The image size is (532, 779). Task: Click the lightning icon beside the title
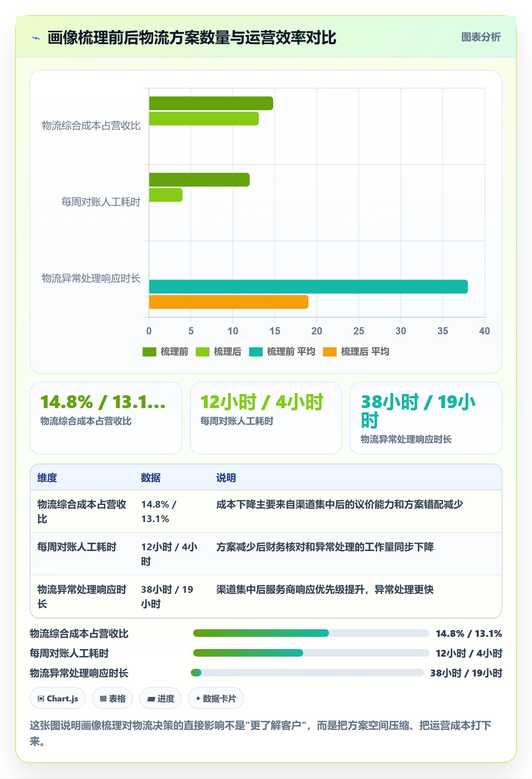coord(36,38)
